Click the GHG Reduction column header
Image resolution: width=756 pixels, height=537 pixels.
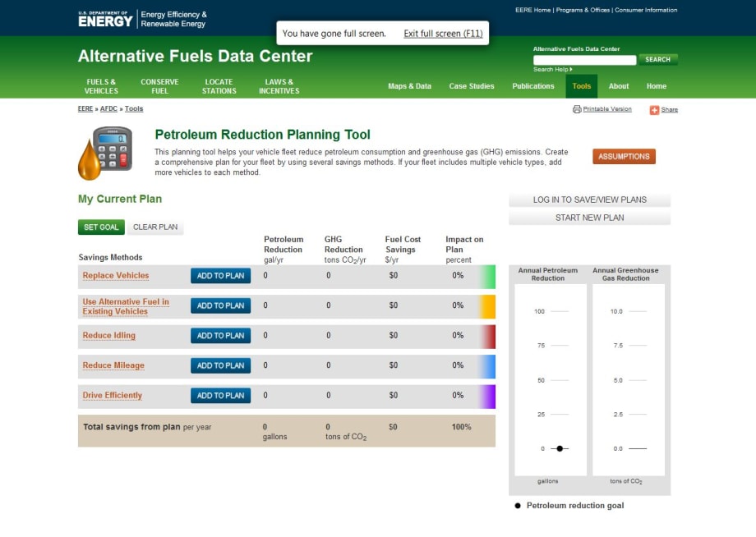[x=344, y=250]
